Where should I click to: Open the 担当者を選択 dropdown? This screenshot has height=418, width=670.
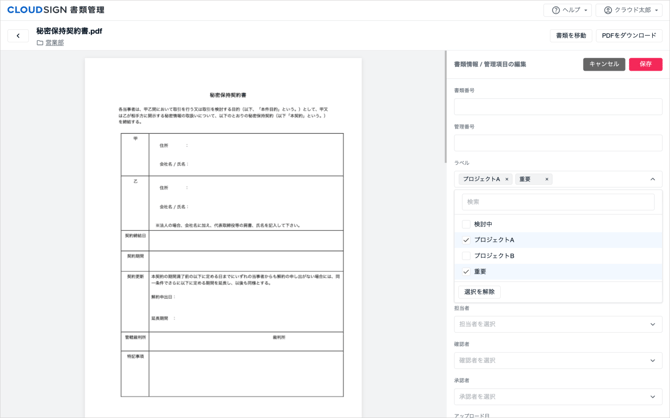pos(558,324)
